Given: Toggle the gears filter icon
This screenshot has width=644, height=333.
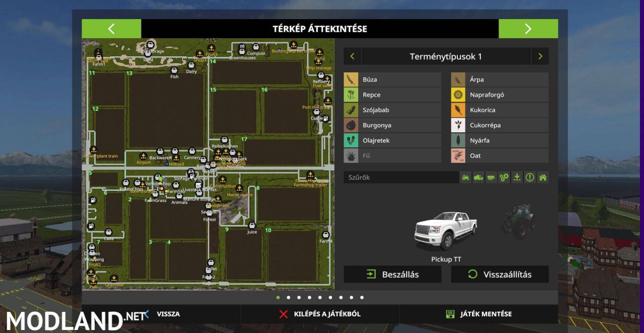Looking at the screenshot, I should pyautogui.click(x=504, y=178).
